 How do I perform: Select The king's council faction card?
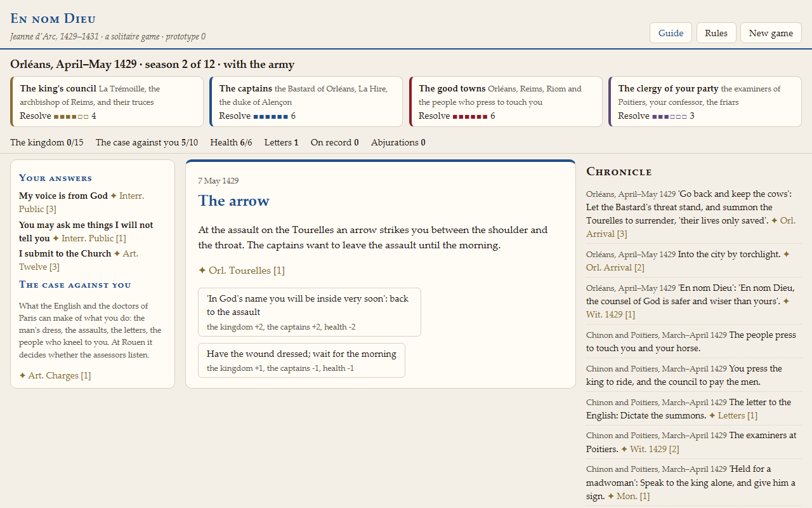point(107,102)
